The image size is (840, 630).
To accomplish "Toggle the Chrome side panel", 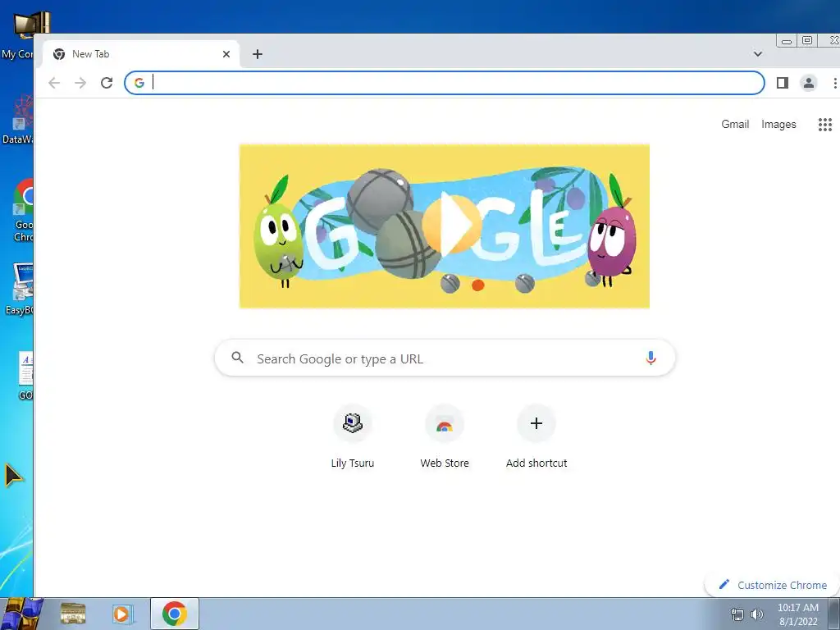I will click(782, 83).
